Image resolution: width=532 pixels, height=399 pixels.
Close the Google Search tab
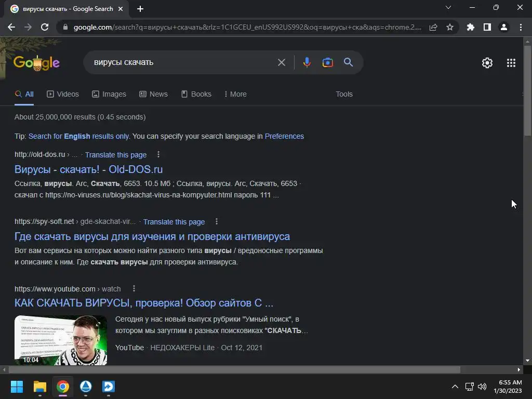click(x=121, y=9)
